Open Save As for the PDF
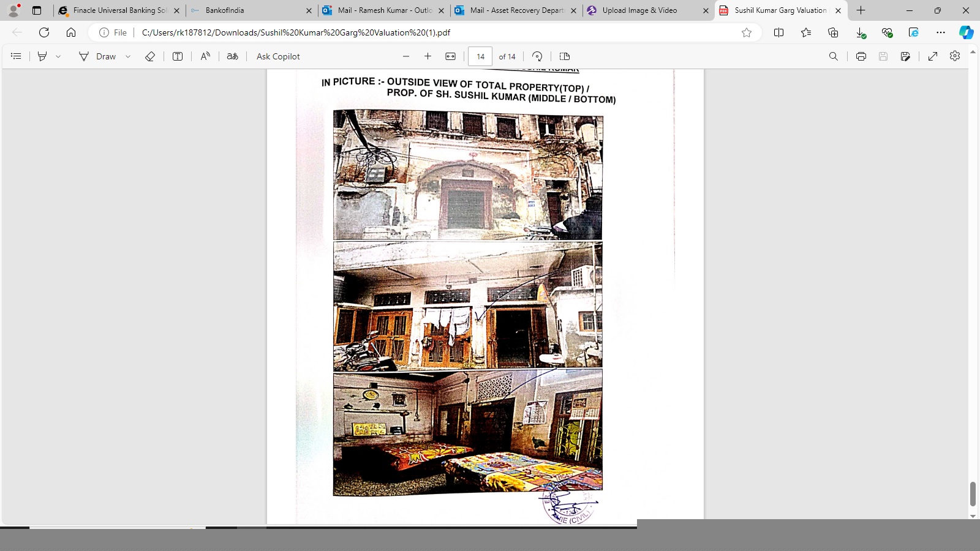The height and width of the screenshot is (551, 980). [x=905, y=56]
